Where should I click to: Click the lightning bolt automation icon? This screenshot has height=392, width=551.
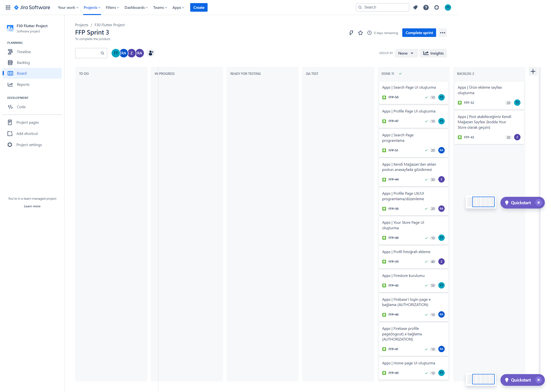[x=351, y=33]
